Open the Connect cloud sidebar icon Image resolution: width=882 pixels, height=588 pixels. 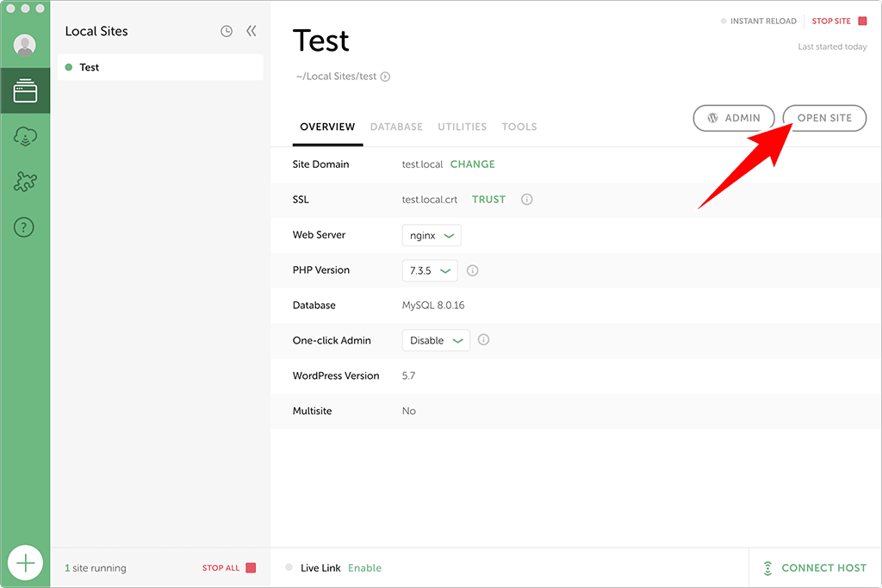pos(25,136)
